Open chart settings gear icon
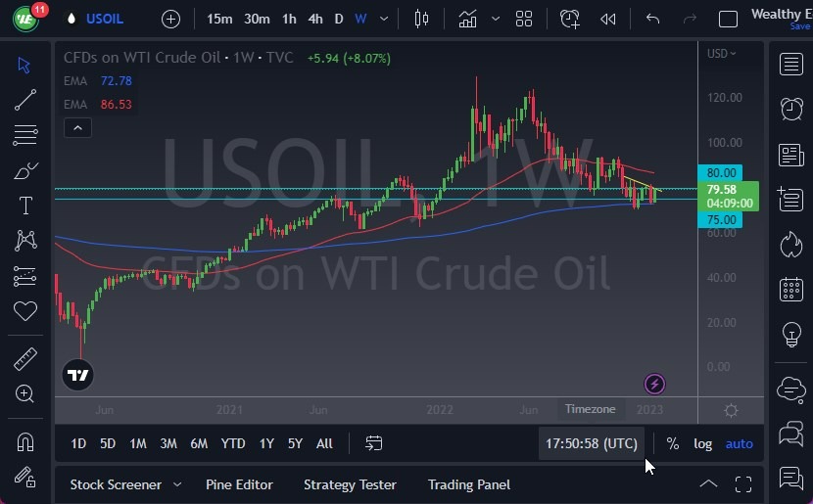The image size is (813, 504). tap(731, 411)
